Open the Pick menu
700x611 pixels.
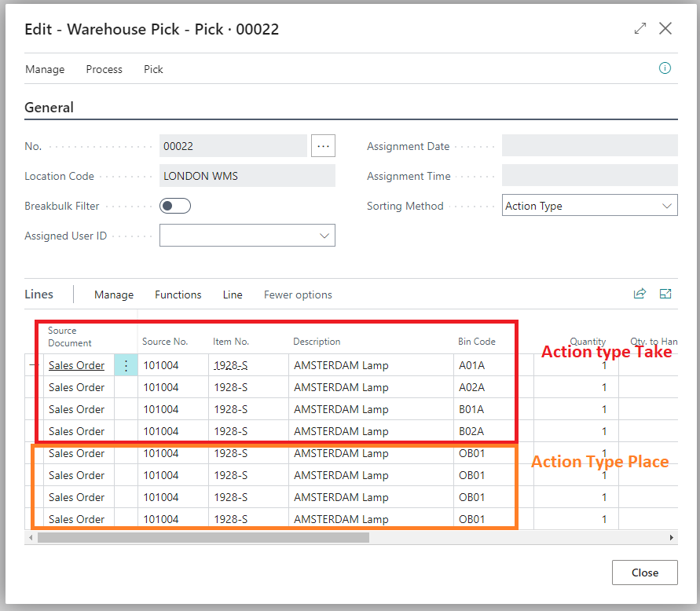153,69
